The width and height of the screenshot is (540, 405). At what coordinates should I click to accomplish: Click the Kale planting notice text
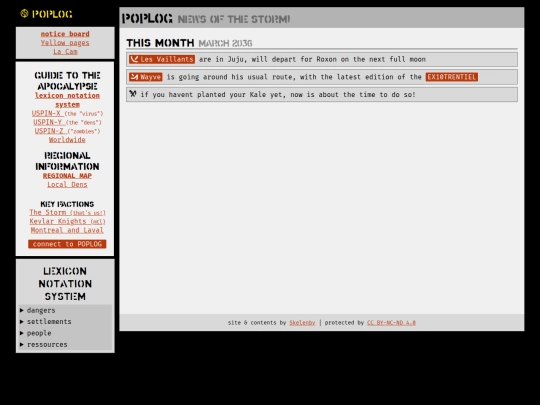pyautogui.click(x=278, y=94)
